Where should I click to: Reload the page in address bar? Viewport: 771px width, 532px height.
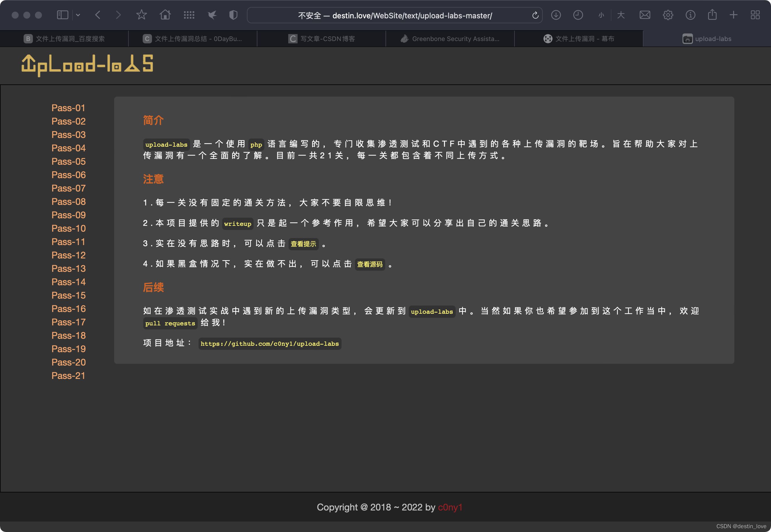point(535,15)
